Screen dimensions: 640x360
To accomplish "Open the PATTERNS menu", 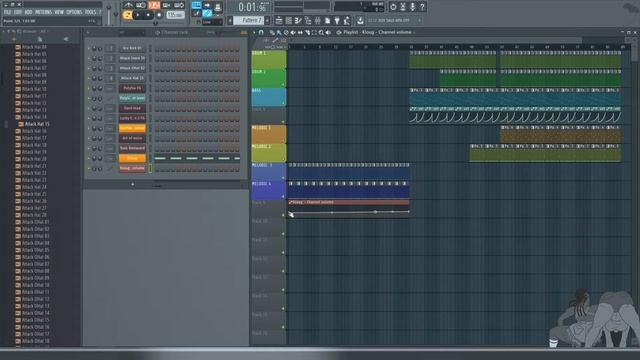I will pyautogui.click(x=43, y=13).
